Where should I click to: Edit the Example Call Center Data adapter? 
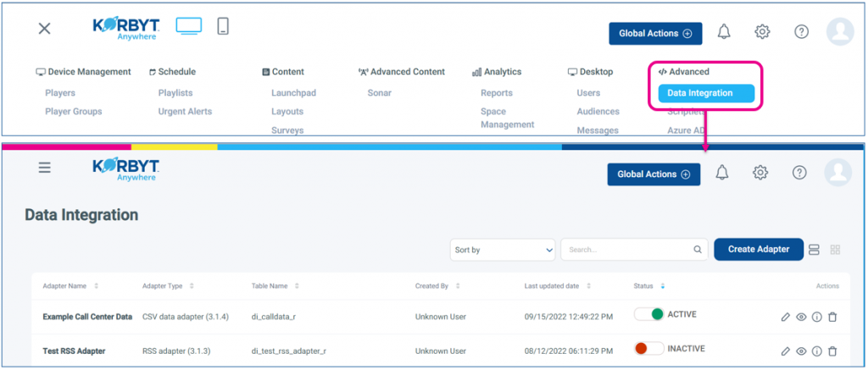pyautogui.click(x=785, y=317)
